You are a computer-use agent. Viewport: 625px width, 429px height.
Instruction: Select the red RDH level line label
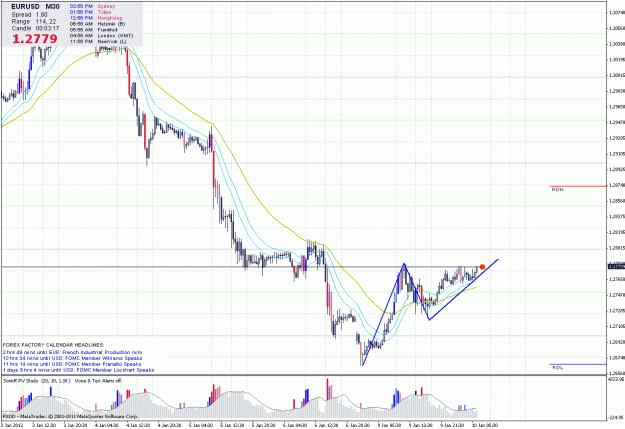557,190
